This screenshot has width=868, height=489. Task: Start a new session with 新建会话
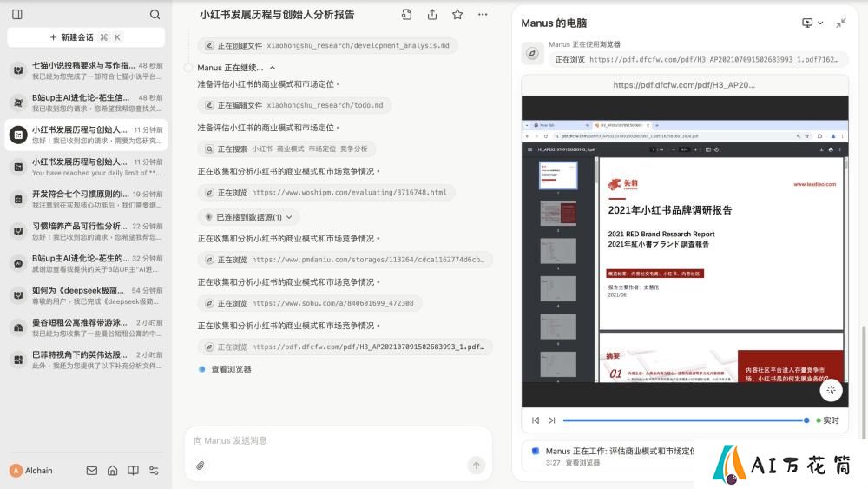86,37
